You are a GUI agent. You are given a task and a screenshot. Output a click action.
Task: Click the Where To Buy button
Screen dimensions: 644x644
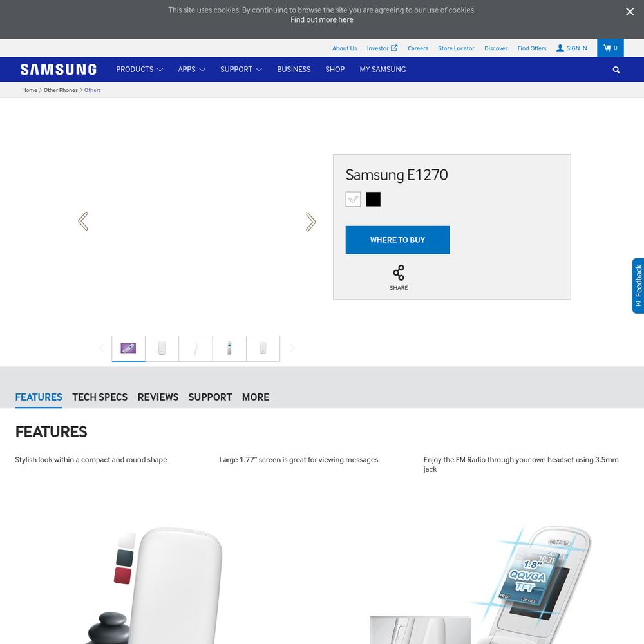397,240
